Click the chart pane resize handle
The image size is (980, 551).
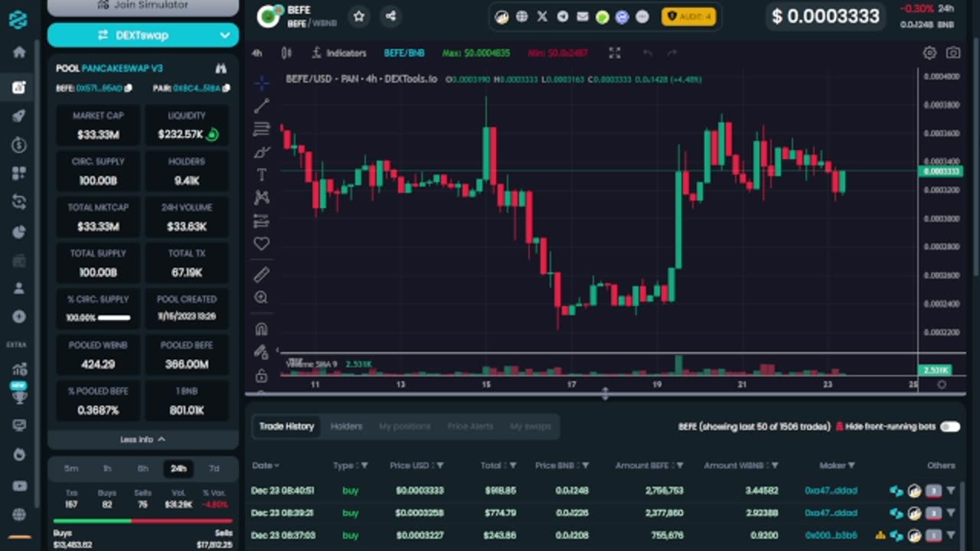[605, 394]
